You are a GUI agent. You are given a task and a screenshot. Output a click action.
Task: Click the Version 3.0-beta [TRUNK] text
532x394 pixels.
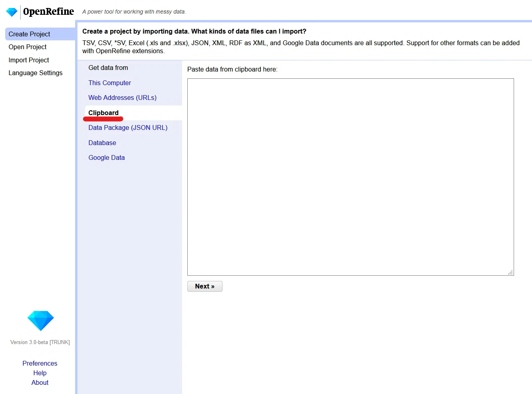tap(40, 342)
